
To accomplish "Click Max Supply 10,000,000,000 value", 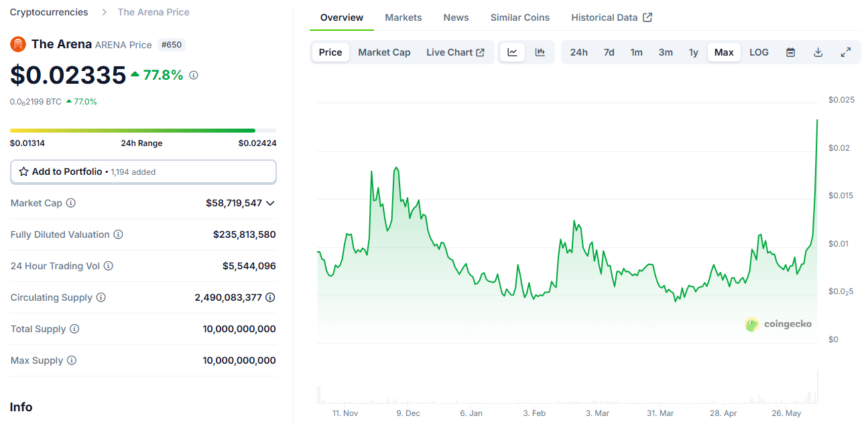I will tap(239, 360).
